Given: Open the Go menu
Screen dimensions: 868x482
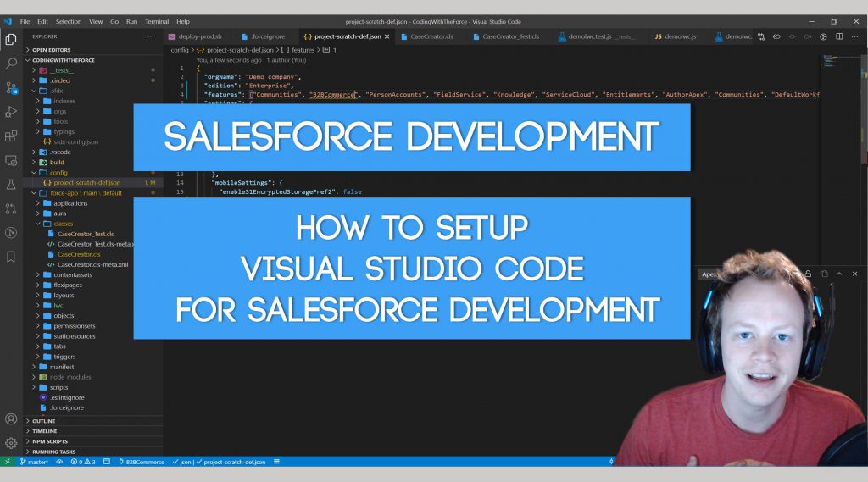Looking at the screenshot, I should click(x=114, y=21).
